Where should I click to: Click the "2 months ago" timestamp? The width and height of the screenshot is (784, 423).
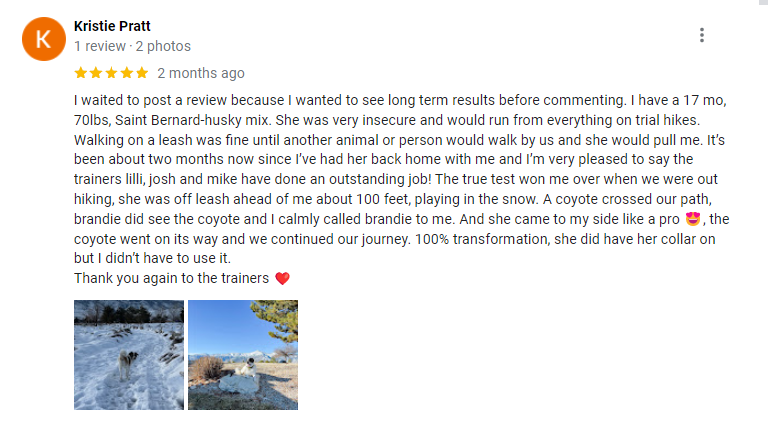pos(200,73)
